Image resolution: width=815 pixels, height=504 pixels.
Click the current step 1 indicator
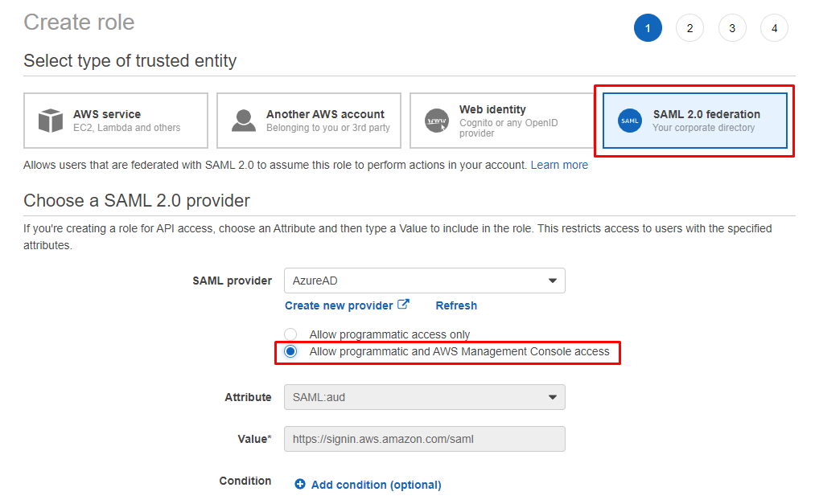[x=648, y=28]
